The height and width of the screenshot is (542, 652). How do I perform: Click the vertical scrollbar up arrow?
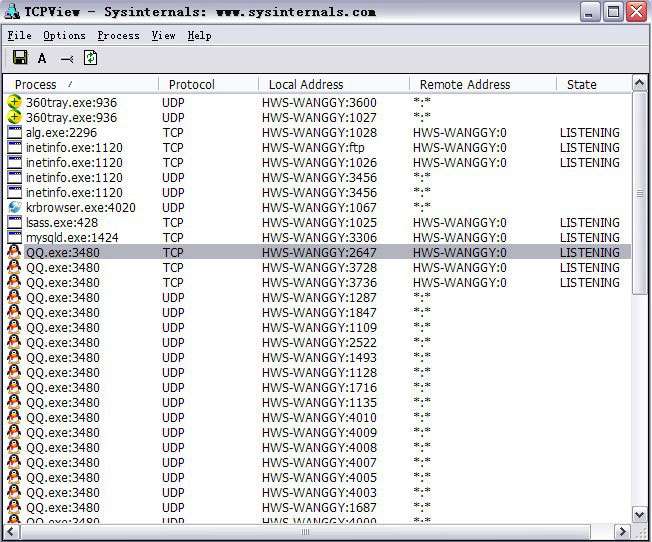(x=640, y=83)
